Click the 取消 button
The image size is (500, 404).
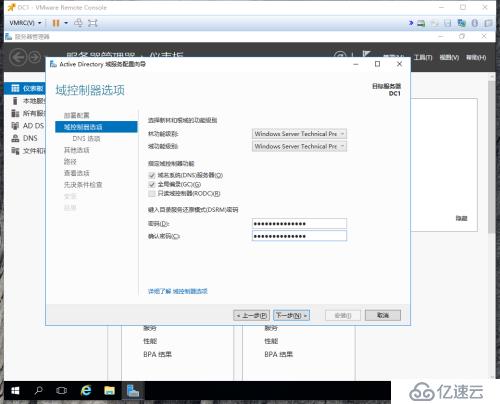click(x=383, y=315)
